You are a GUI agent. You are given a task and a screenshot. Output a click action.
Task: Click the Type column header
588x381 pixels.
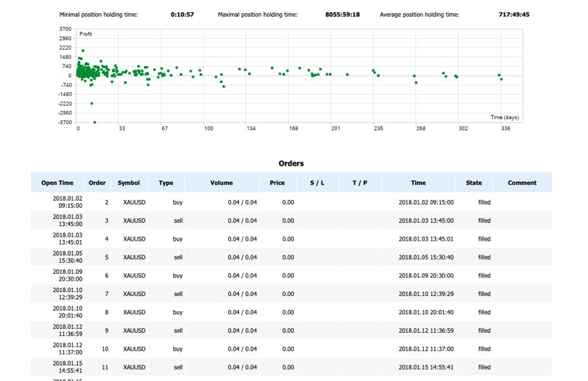pyautogui.click(x=166, y=183)
